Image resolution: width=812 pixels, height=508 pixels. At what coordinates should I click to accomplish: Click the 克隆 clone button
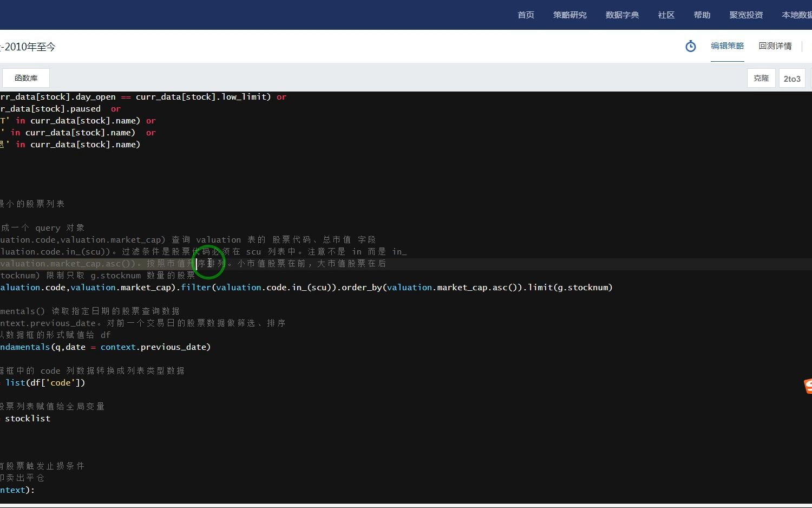[761, 79]
